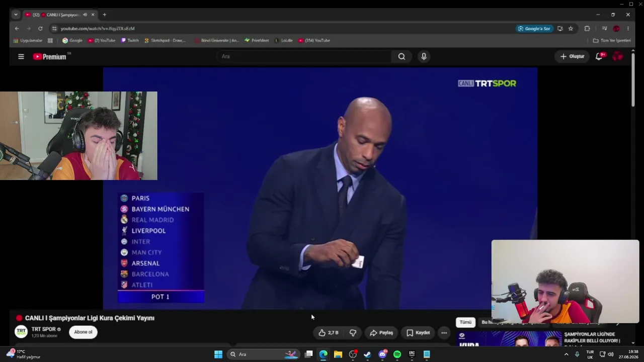Screen dimensions: 644x362
Task: Click the Google'a Sor lens button
Action: [534, 29]
